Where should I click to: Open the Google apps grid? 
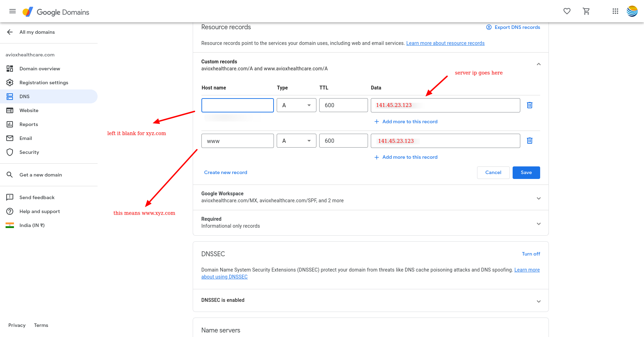[x=615, y=11]
